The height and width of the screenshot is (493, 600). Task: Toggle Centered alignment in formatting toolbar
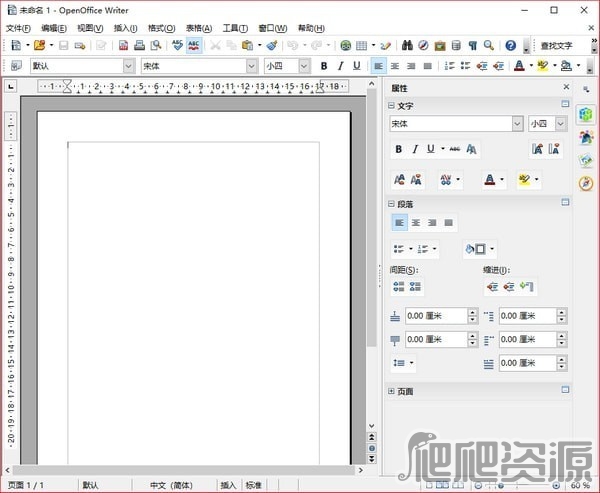395,66
